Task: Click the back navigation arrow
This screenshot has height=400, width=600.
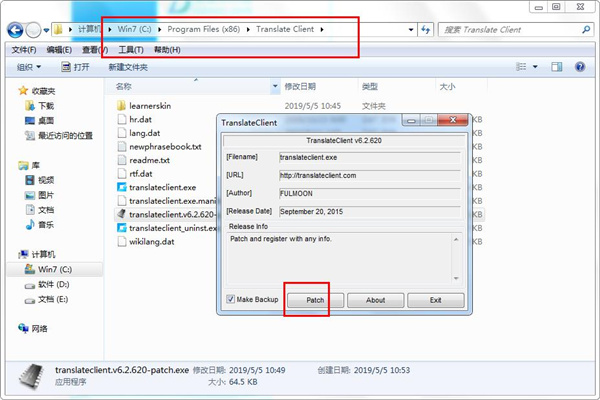Action: pos(17,29)
